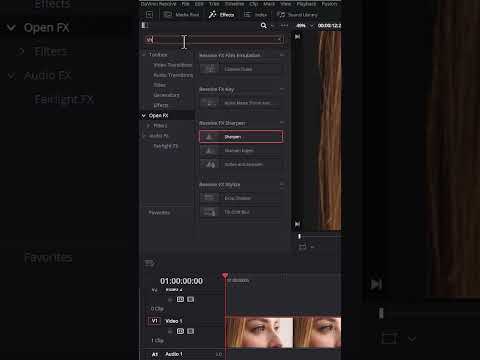Clear the effects search field
Image resolution: width=480 pixels, height=360 pixels.
coord(279,40)
